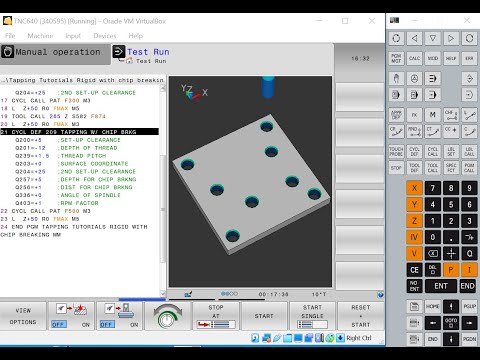Click the orange I incremental key
This screenshot has height=360, width=480.
pyautogui.click(x=469, y=270)
